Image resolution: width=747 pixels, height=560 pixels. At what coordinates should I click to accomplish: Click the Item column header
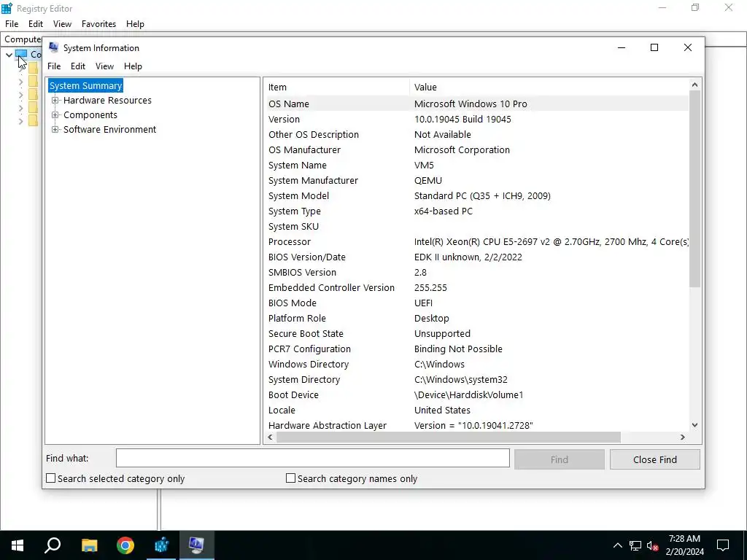[337, 87]
